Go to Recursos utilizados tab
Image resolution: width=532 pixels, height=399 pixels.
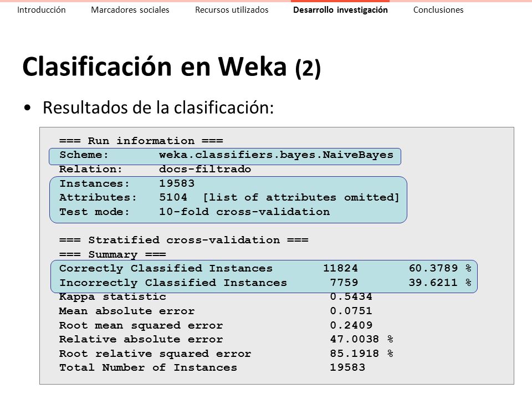click(232, 10)
